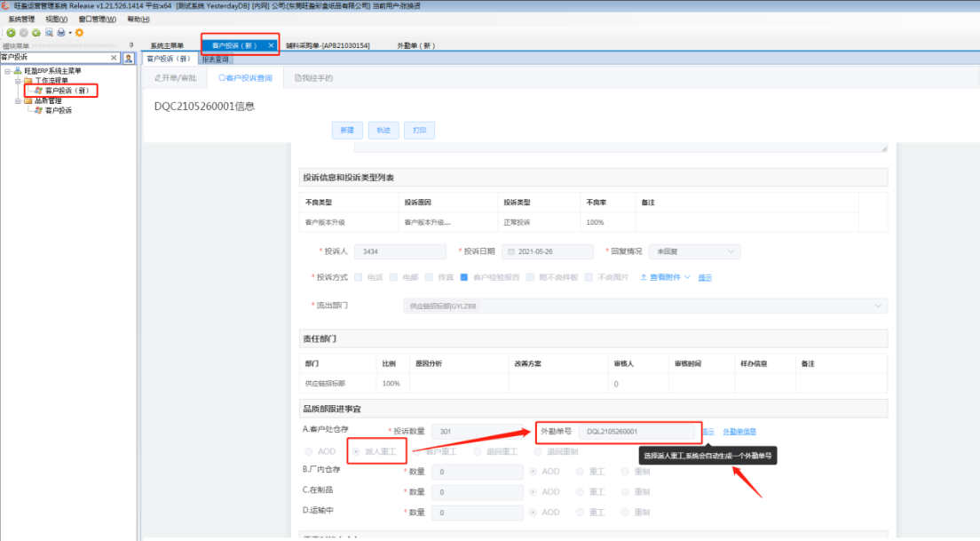Click the B.厂内仓存 数量 field
Viewport: 980px width, 541px height.
(477, 472)
